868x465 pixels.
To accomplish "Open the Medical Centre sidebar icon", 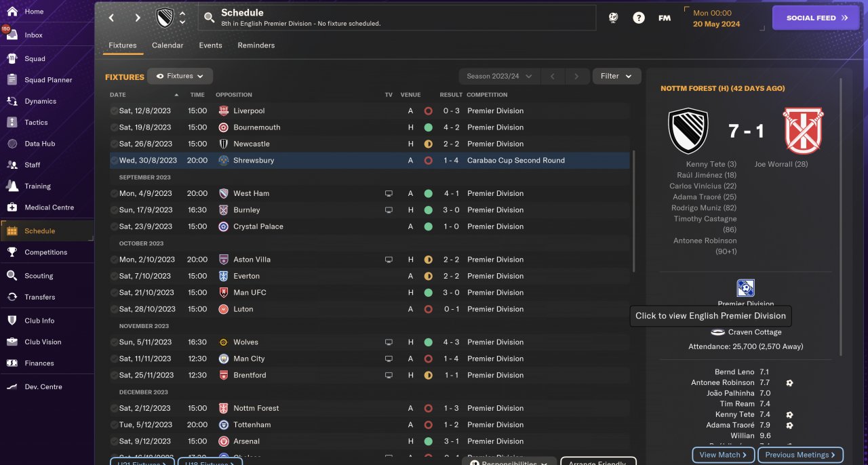I will [x=12, y=207].
